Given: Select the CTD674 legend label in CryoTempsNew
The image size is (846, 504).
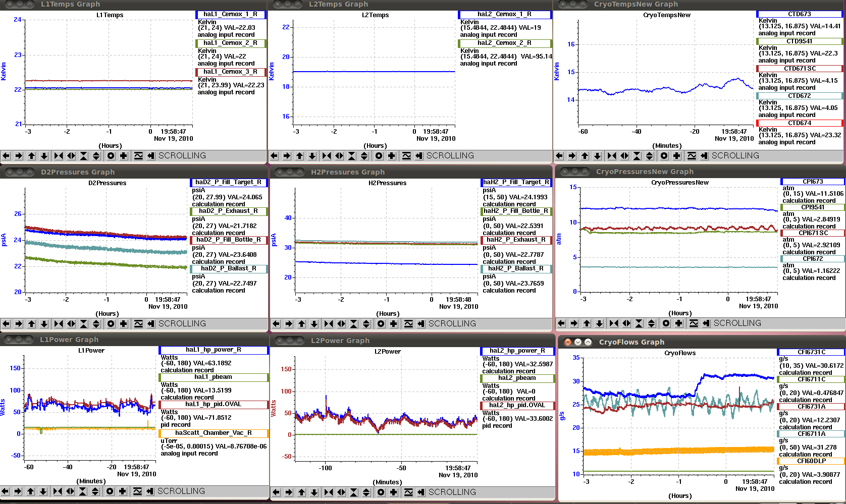Looking at the screenshot, I should click(x=800, y=123).
